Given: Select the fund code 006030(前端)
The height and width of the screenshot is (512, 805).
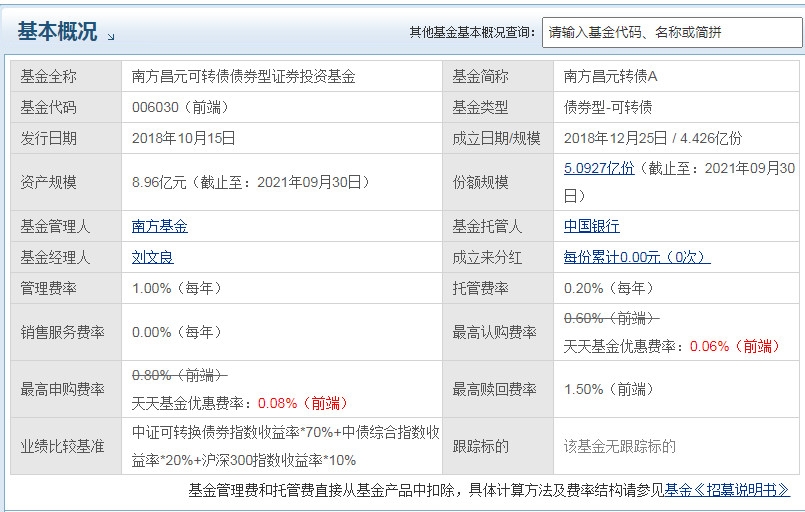Looking at the screenshot, I should pyautogui.click(x=180, y=107).
